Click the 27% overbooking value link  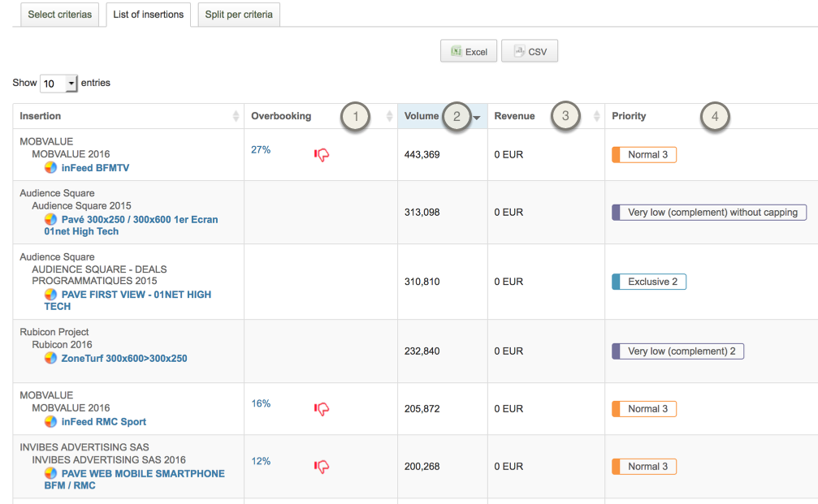[261, 150]
